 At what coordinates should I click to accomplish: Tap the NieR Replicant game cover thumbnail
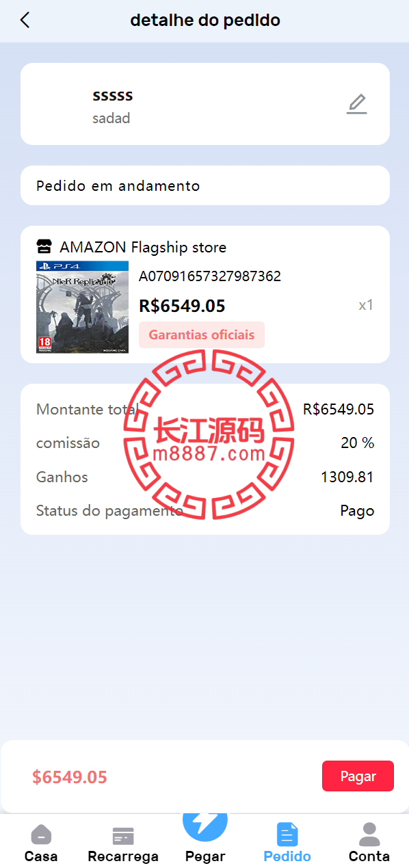point(82,307)
